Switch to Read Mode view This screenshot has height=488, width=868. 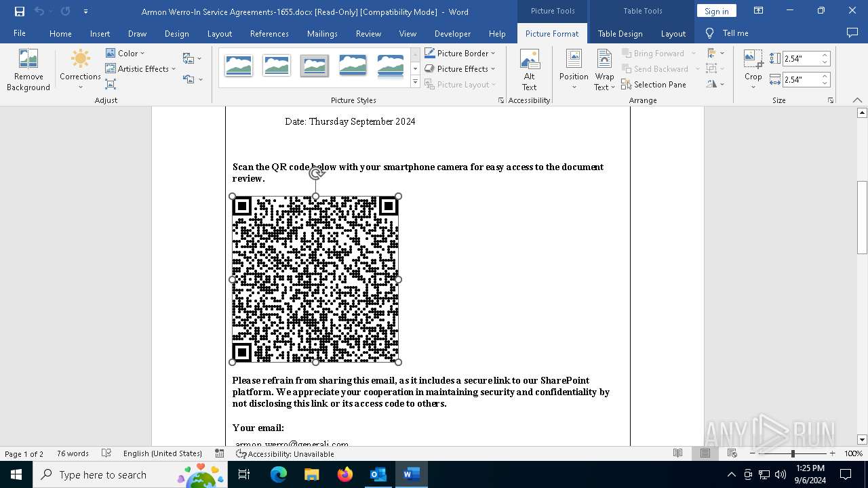tap(677, 453)
